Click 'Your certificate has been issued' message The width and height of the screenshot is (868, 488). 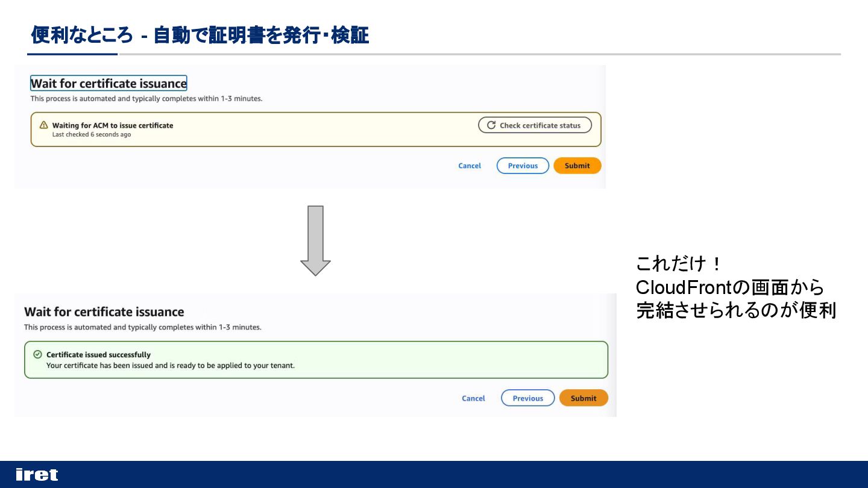click(x=171, y=365)
